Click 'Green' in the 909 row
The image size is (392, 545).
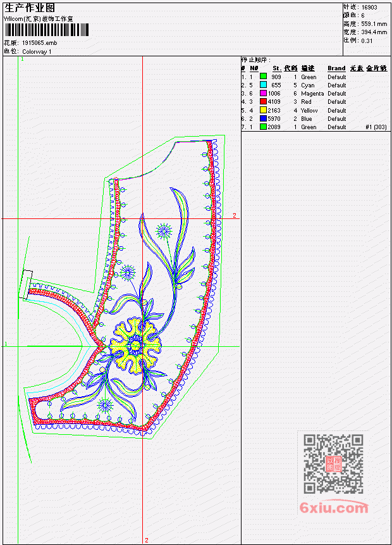(309, 77)
